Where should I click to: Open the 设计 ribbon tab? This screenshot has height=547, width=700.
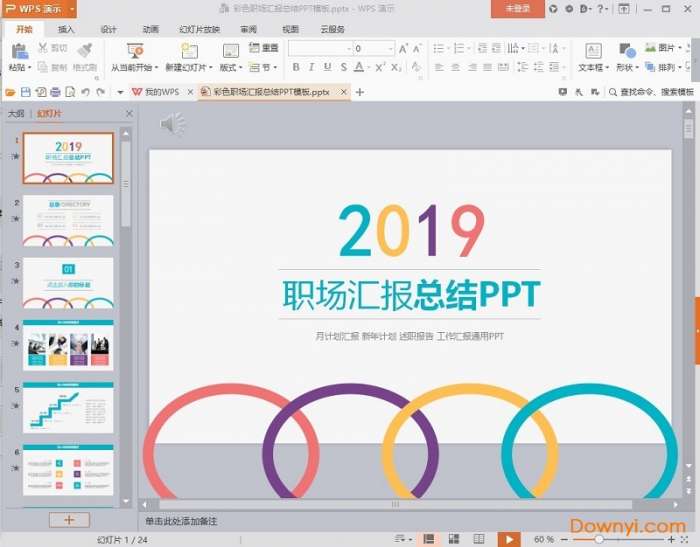(108, 29)
